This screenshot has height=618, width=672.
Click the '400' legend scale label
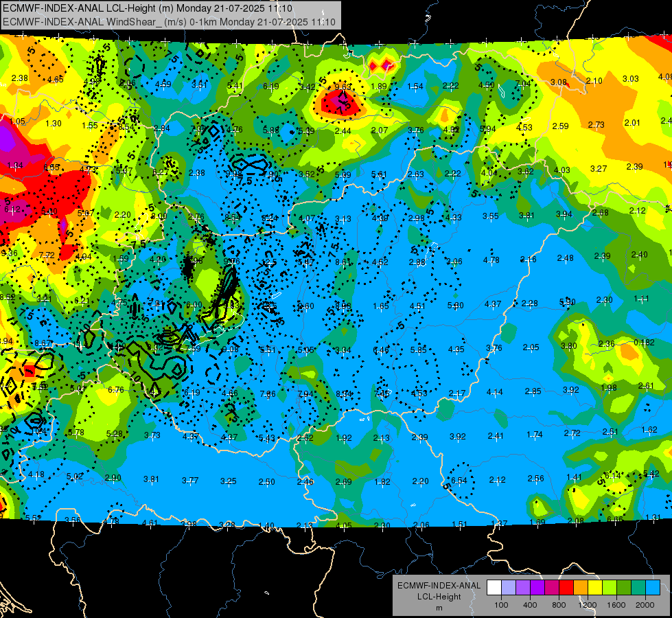click(x=530, y=605)
